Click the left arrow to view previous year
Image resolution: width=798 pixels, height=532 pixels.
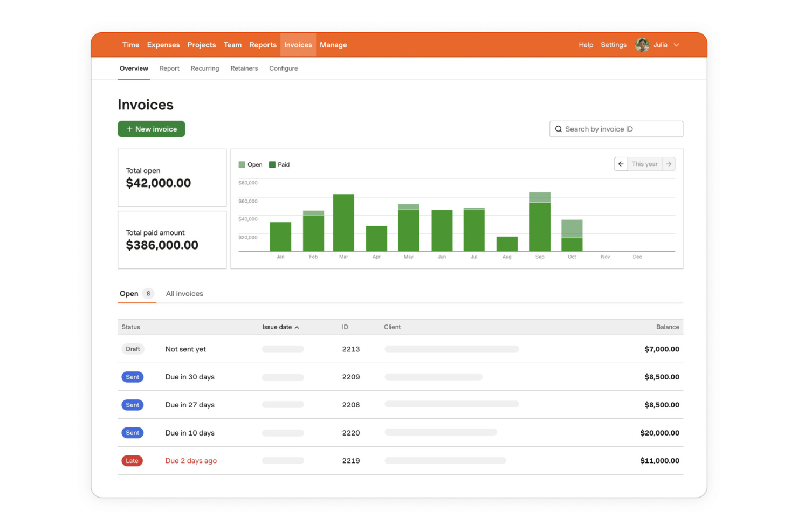pyautogui.click(x=621, y=164)
